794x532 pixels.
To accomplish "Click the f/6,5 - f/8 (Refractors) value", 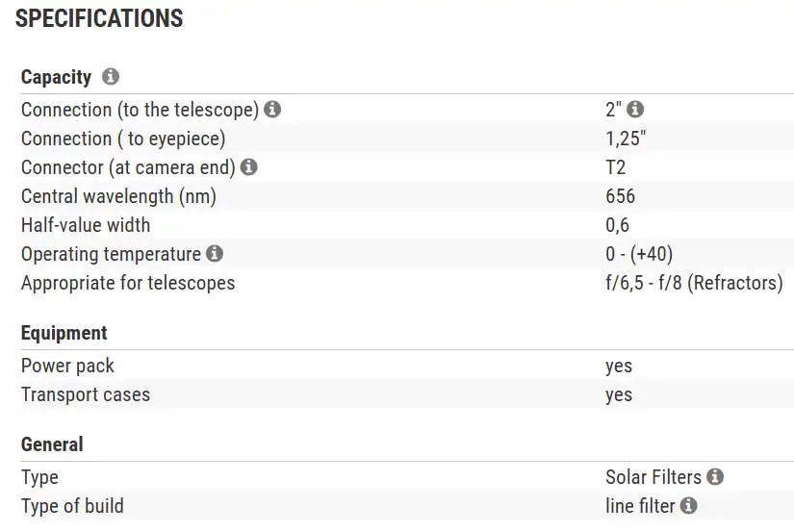I will click(x=688, y=283).
